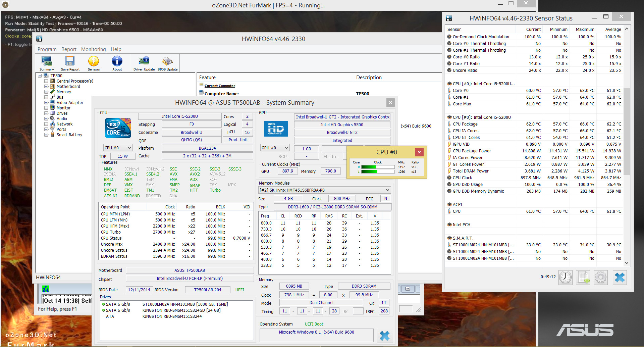Collapse the TP500 root tree node
644x347 pixels.
40,76
